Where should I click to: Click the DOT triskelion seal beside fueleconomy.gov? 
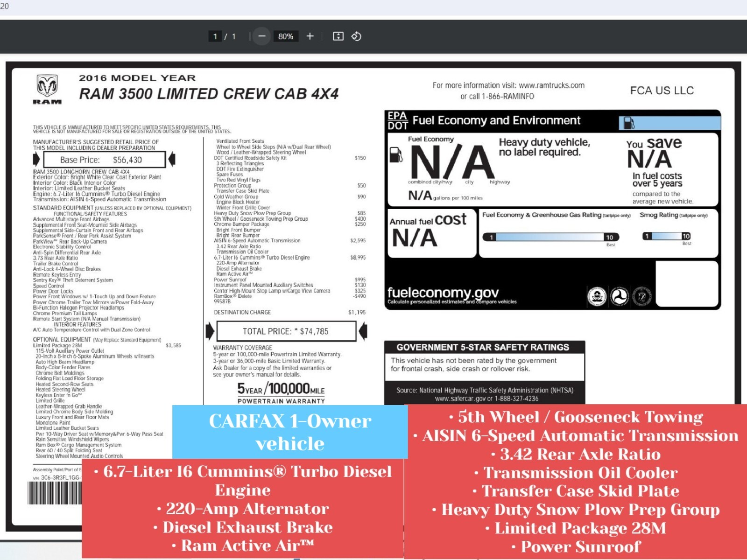point(620,296)
